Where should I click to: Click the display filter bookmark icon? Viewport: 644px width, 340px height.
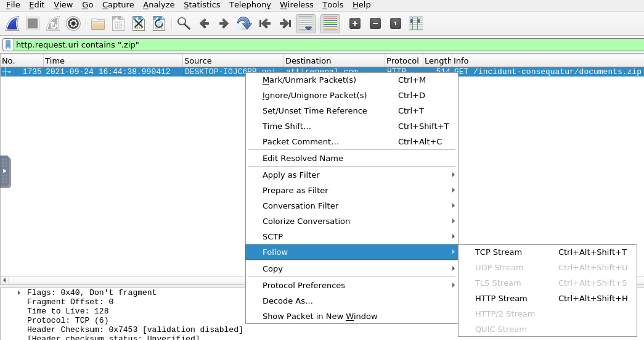(8, 44)
